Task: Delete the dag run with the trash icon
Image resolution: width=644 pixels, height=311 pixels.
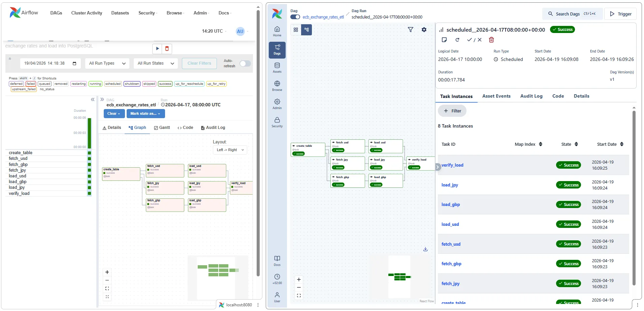Action: [x=491, y=40]
